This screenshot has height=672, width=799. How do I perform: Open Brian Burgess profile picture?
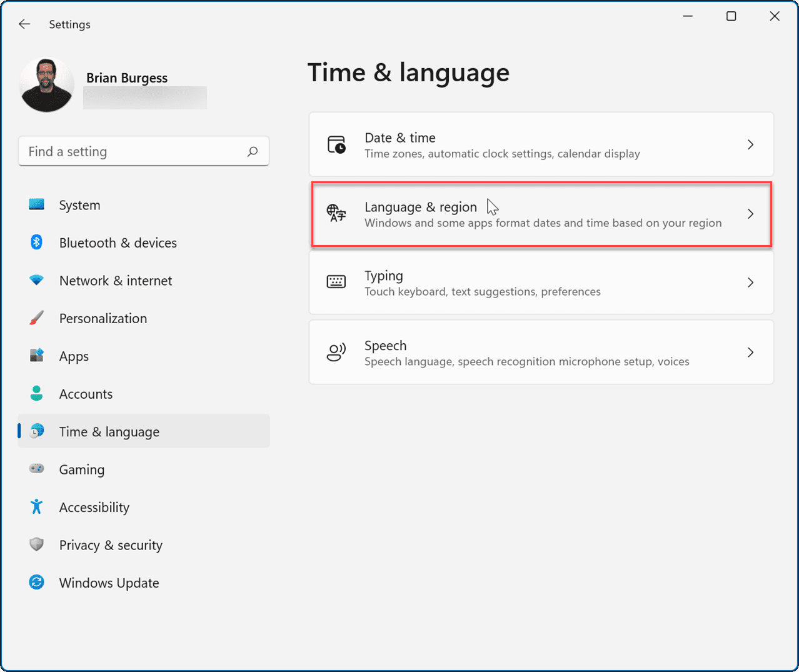coord(47,86)
